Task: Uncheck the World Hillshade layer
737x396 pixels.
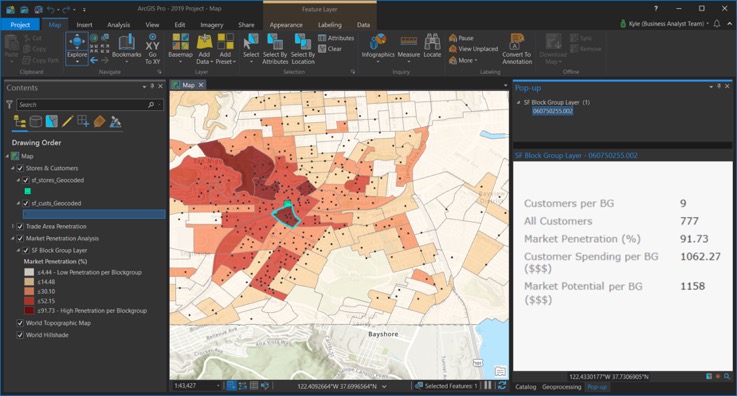Action: (x=20, y=335)
